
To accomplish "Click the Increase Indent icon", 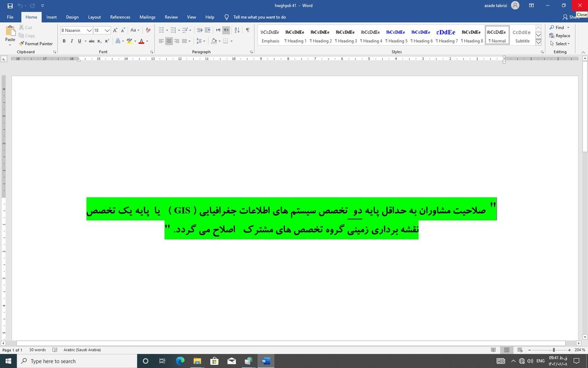I will (207, 30).
